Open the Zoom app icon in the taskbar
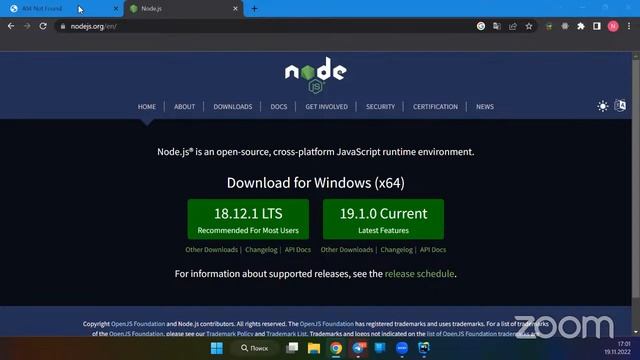640x360 pixels. point(402,348)
